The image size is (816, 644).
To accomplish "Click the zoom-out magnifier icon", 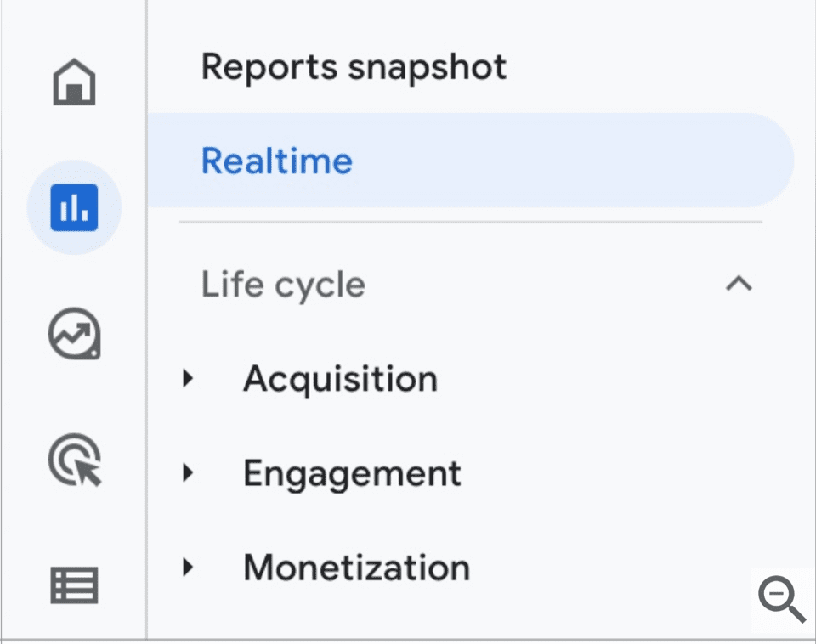I will (x=783, y=602).
